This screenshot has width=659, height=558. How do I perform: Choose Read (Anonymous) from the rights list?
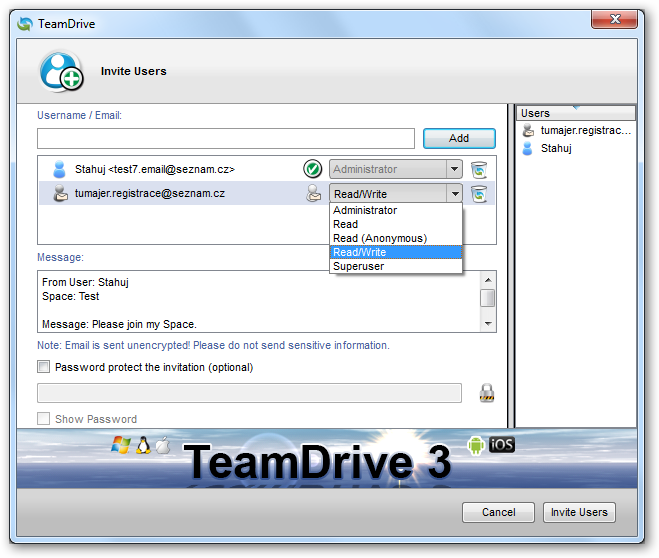395,238
